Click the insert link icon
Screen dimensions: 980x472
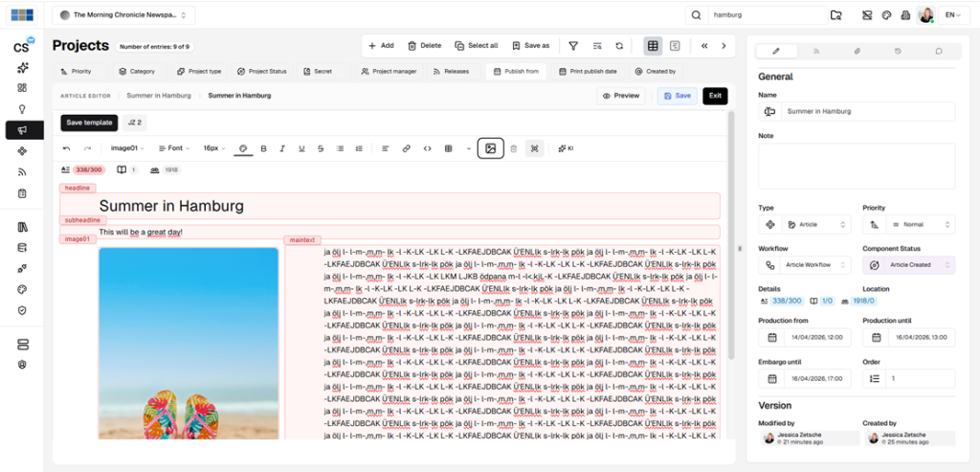pyautogui.click(x=406, y=148)
